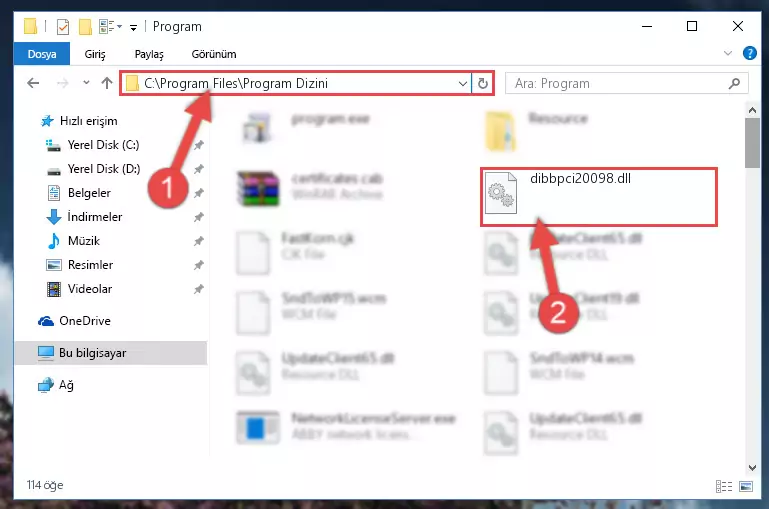
Task: Unpin Videolar using its pin icon
Action: pos(199,289)
